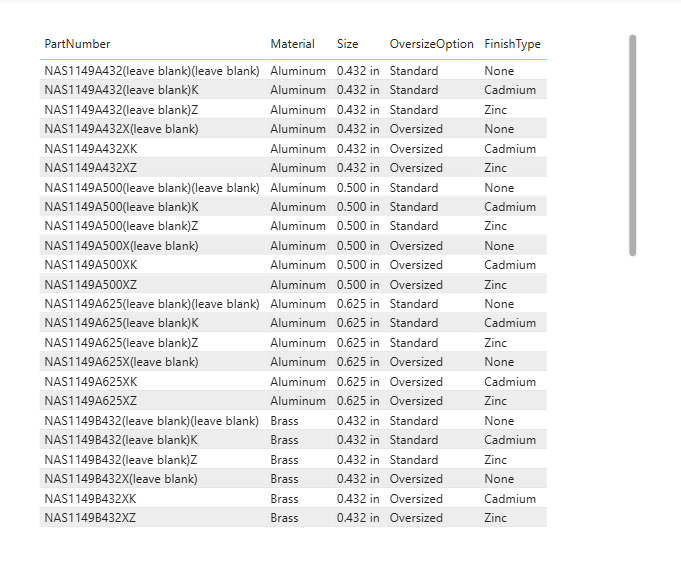The height and width of the screenshot is (582, 681).
Task: Select part number NAS1149A625X(leave blank)
Action: 121,363
